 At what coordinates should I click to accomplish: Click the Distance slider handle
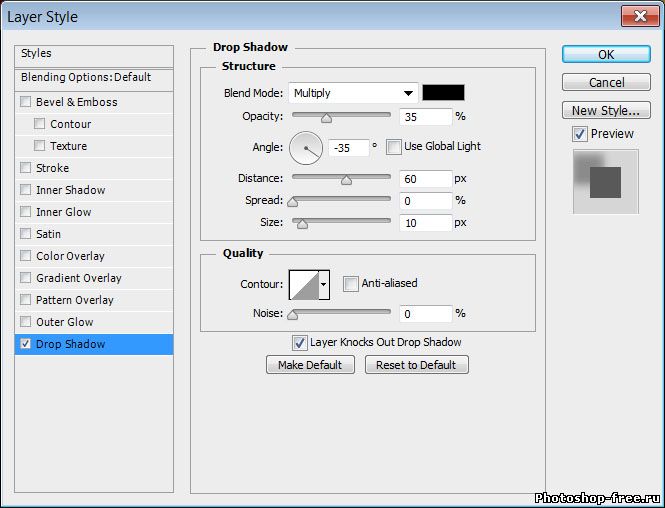click(x=346, y=181)
